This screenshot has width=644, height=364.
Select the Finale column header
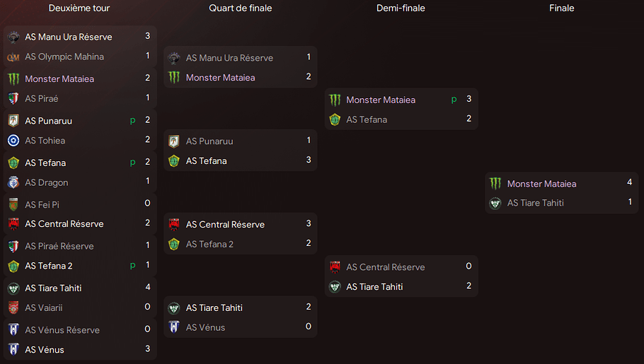point(561,8)
